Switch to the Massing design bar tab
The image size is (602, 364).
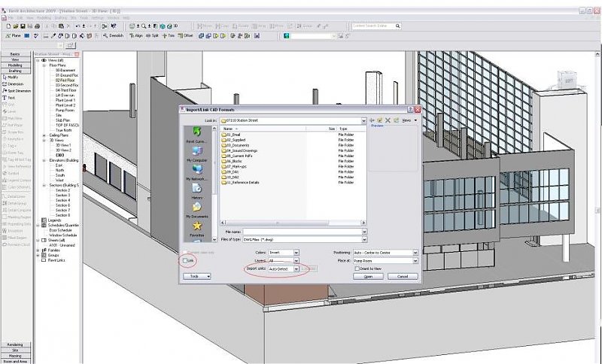15,356
